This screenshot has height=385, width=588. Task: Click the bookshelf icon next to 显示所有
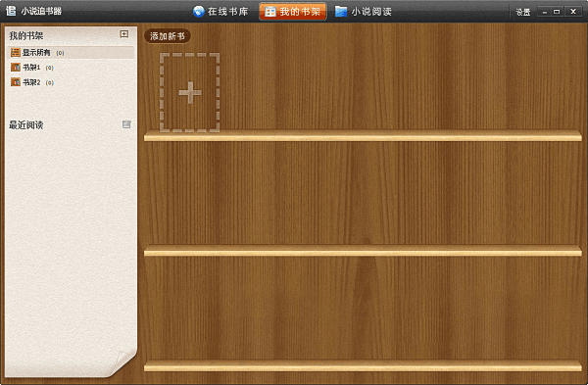[16, 53]
